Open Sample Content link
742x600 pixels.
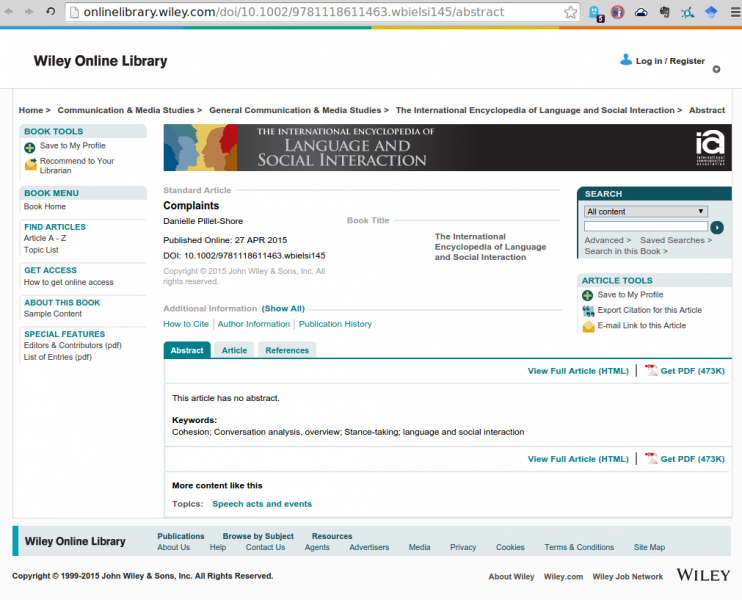(53, 314)
